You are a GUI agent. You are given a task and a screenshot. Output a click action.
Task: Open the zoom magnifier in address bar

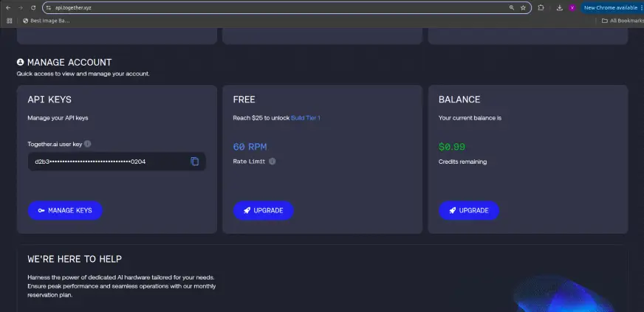point(511,8)
